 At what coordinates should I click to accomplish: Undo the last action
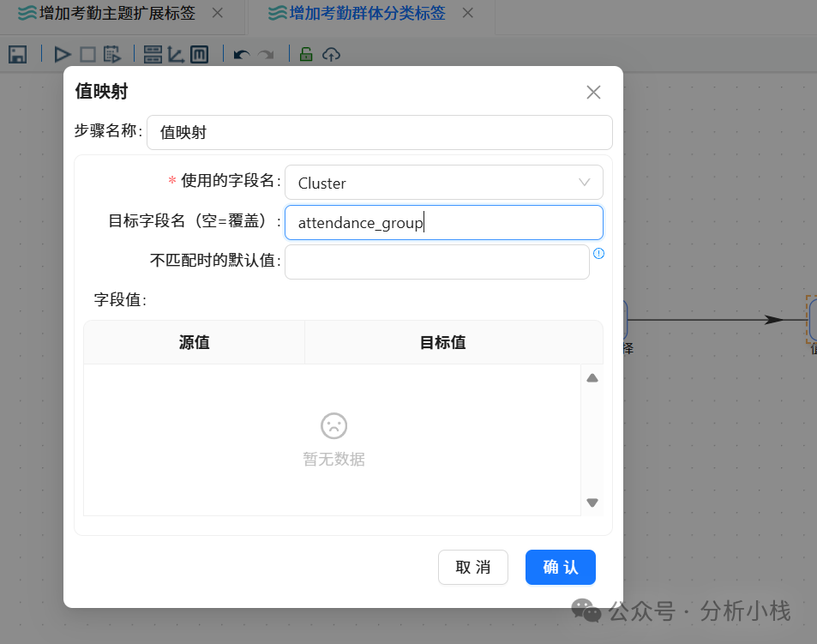242,54
